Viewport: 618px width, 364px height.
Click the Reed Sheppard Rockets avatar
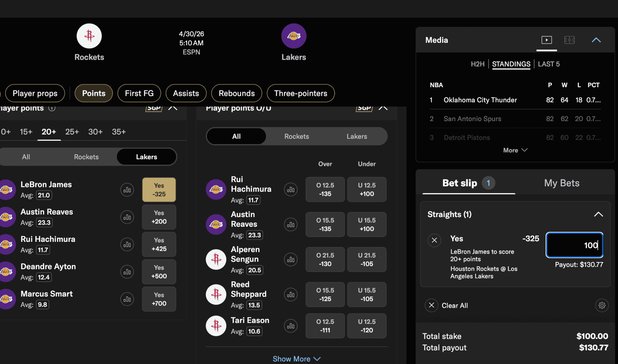click(216, 294)
